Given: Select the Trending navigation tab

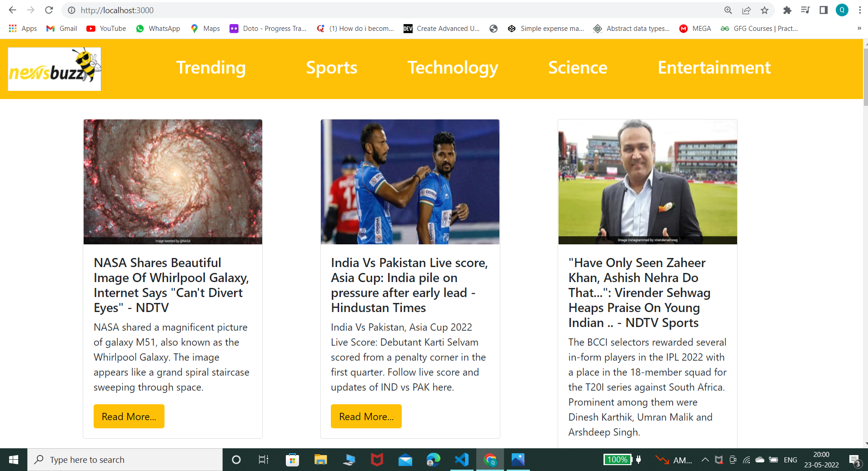Looking at the screenshot, I should (211, 68).
